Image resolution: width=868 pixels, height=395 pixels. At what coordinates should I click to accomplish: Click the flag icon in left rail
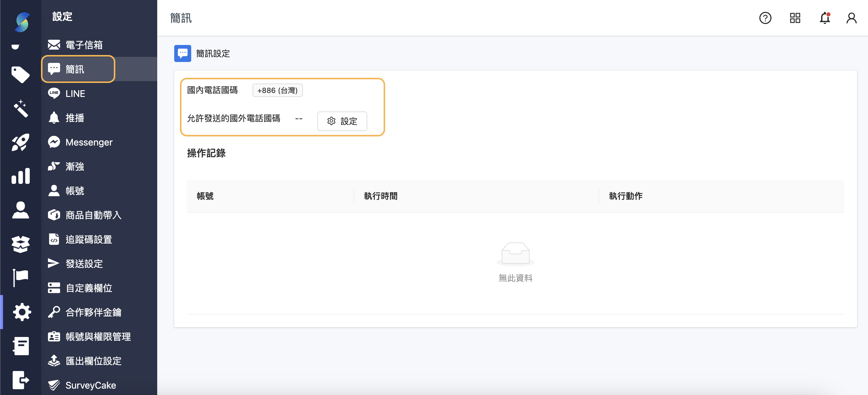coord(21,278)
